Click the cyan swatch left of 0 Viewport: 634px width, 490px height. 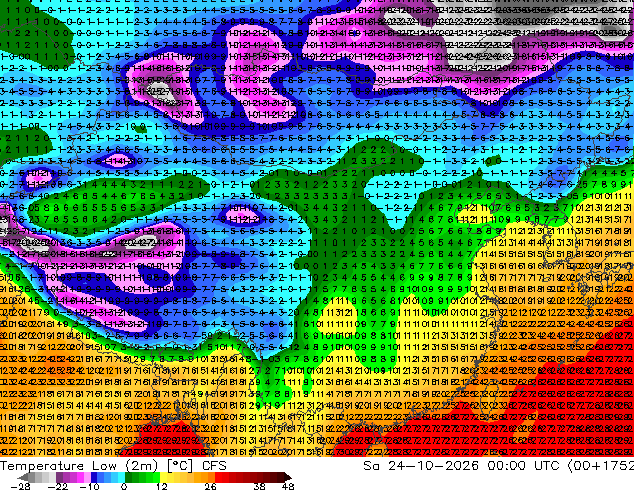click(121, 477)
